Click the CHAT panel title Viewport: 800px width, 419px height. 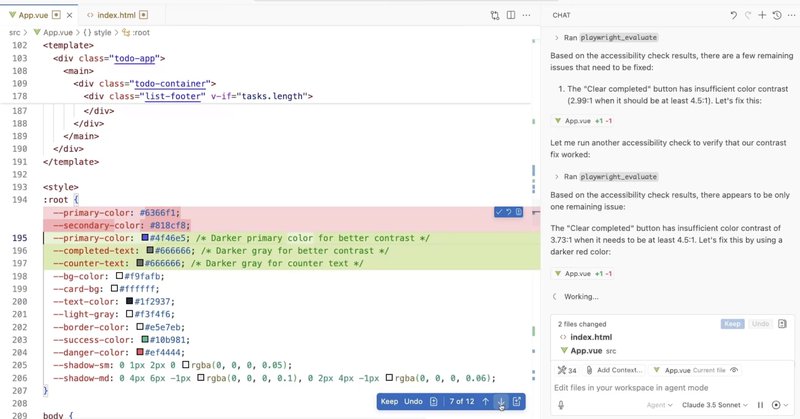point(561,15)
